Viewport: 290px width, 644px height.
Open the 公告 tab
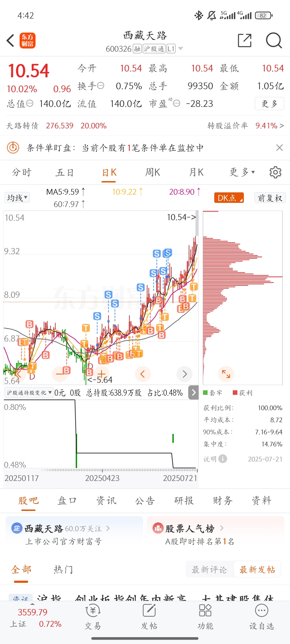pyautogui.click(x=145, y=501)
